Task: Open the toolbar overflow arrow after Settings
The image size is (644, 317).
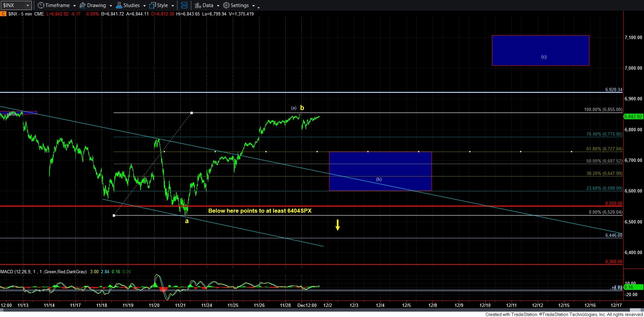Action: (258, 7)
